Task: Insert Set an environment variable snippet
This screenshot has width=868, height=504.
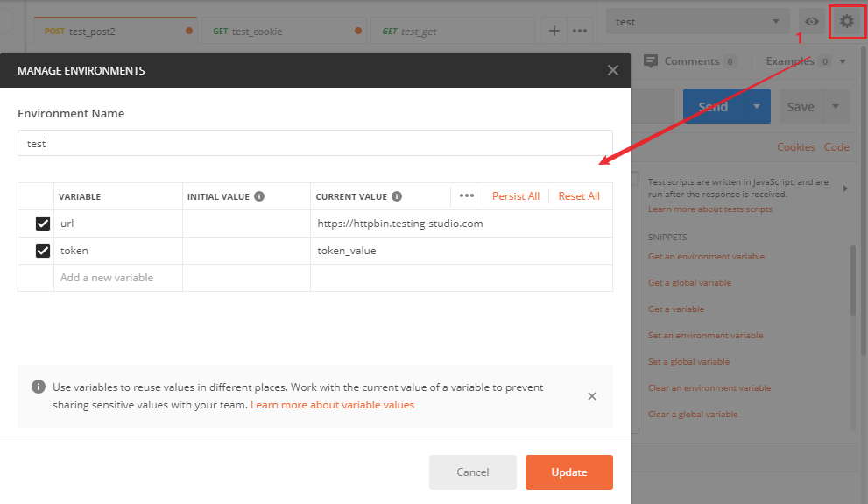Action: (706, 335)
